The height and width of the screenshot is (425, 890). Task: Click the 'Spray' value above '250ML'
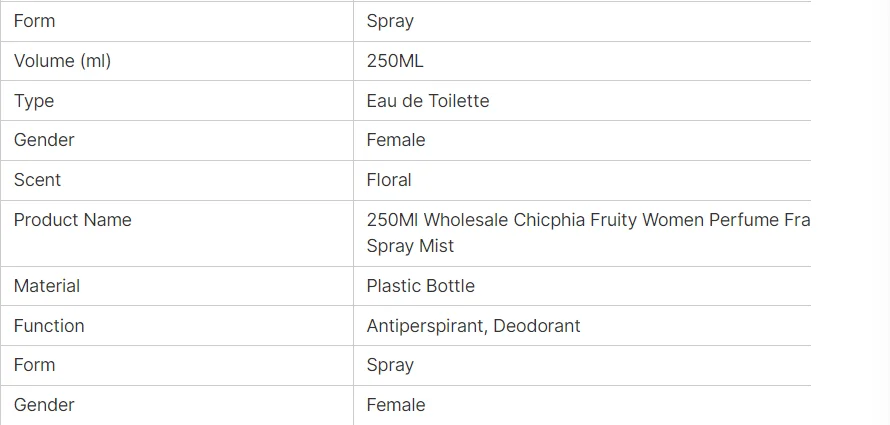(x=390, y=21)
